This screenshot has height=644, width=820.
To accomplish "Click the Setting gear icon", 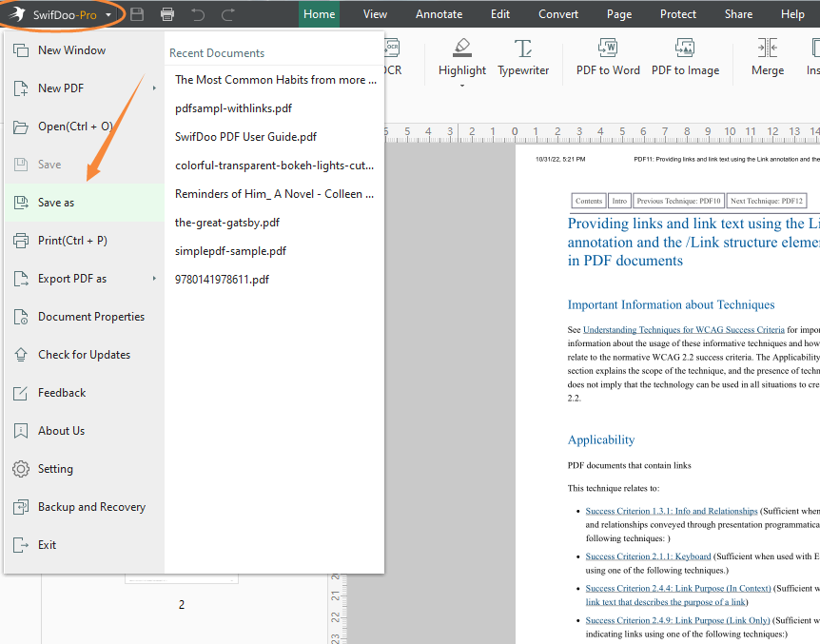I will tap(20, 469).
